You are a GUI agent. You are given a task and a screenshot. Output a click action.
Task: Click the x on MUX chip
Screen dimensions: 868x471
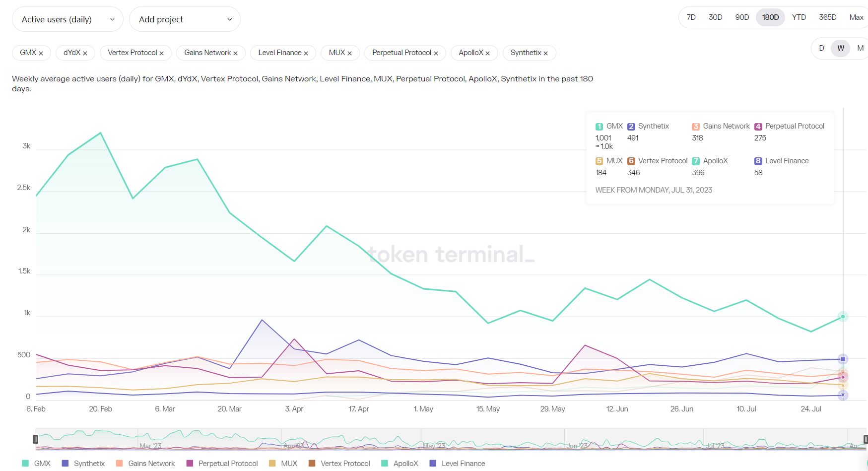point(349,53)
